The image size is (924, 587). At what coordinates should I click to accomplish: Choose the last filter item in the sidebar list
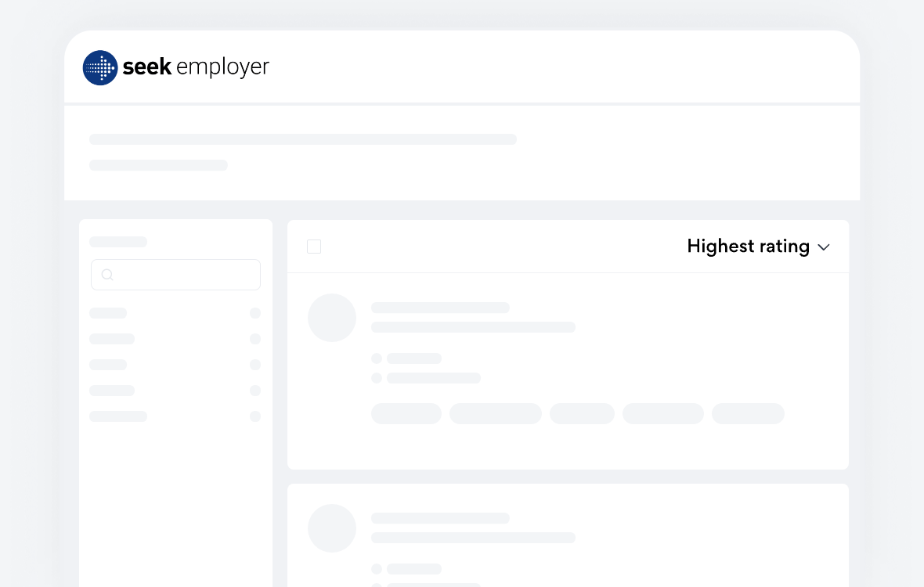tap(118, 416)
